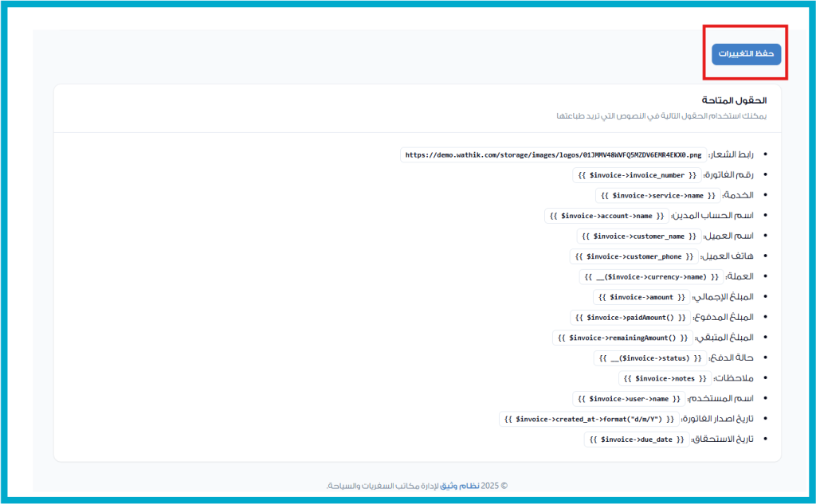This screenshot has height=504, width=816.
Task: Select the $invoice->amount code snippet
Action: (641, 297)
